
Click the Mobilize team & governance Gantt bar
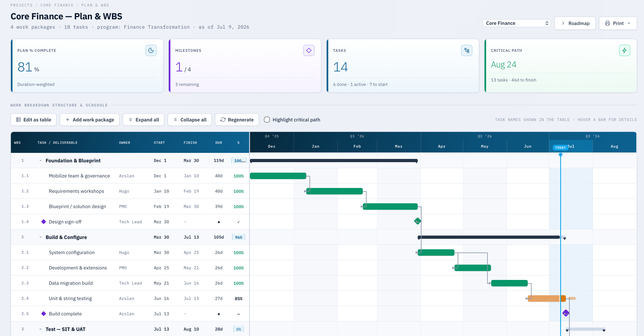pos(278,176)
